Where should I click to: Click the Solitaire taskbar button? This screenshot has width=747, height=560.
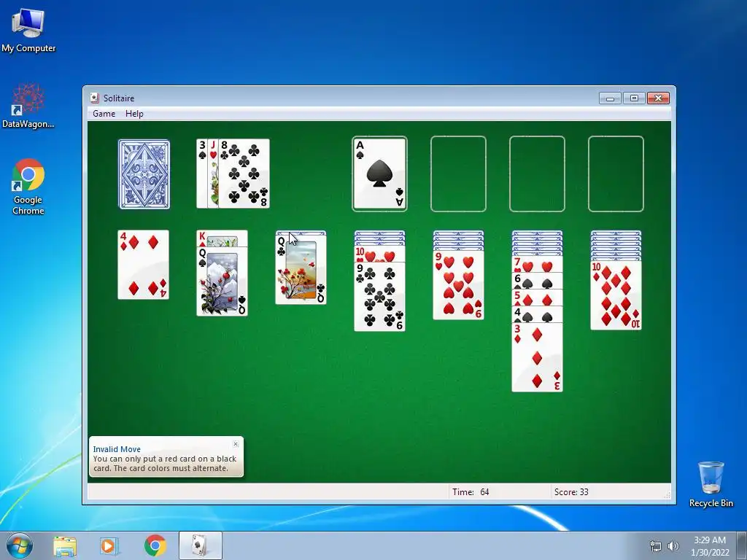(x=201, y=545)
